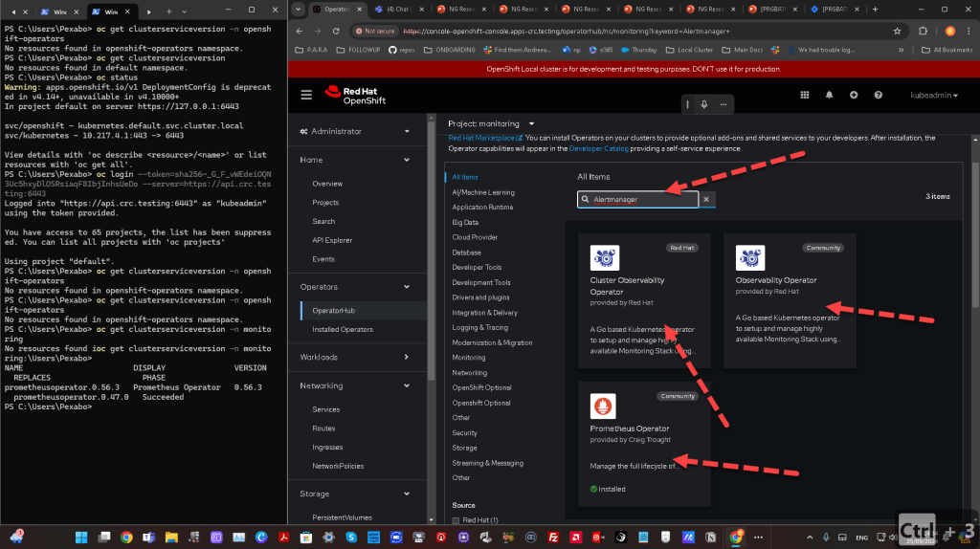Open Events page in sidebar
The height and width of the screenshot is (549, 980).
coord(323,259)
